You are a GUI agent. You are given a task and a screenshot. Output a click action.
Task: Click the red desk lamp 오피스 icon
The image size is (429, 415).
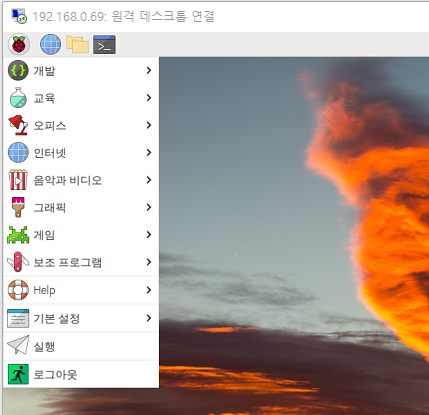(18, 125)
